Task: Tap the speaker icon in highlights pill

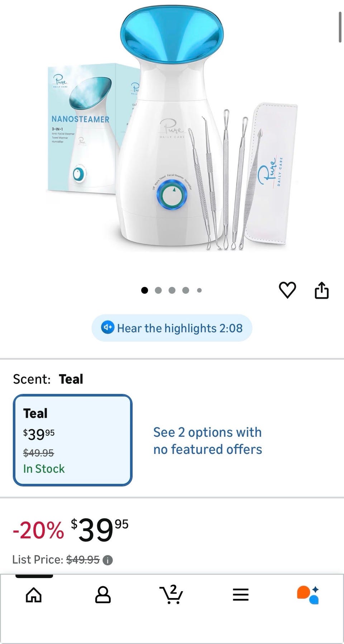Action: [107, 328]
